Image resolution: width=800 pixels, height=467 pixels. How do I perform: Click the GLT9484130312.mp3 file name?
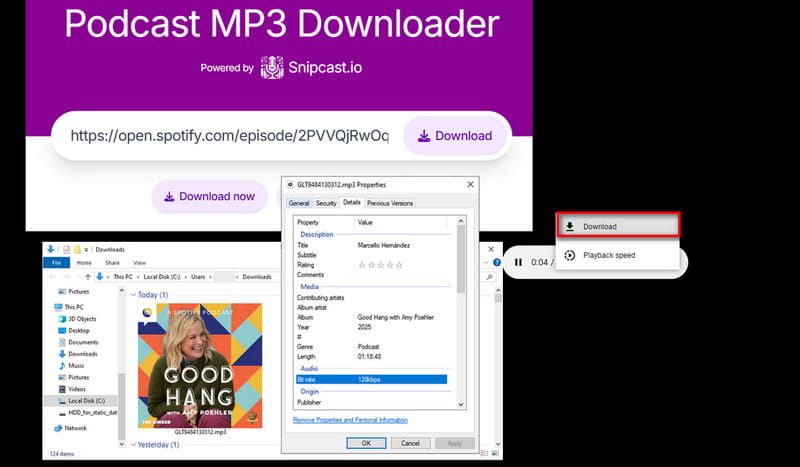[200, 432]
